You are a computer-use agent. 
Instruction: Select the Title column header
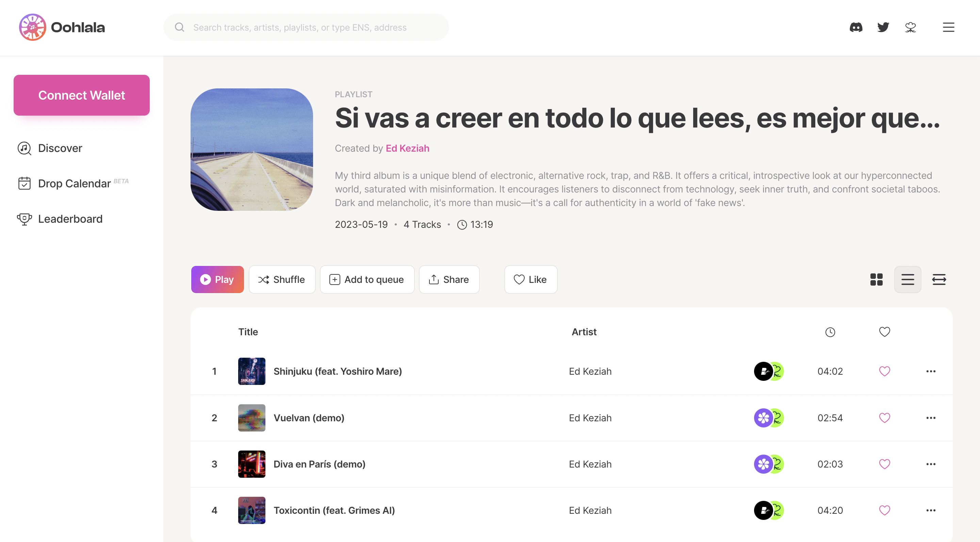[x=248, y=332]
